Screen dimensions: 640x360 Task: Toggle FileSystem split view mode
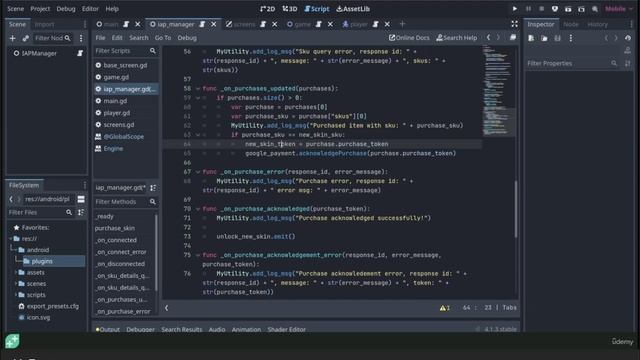coord(81,199)
